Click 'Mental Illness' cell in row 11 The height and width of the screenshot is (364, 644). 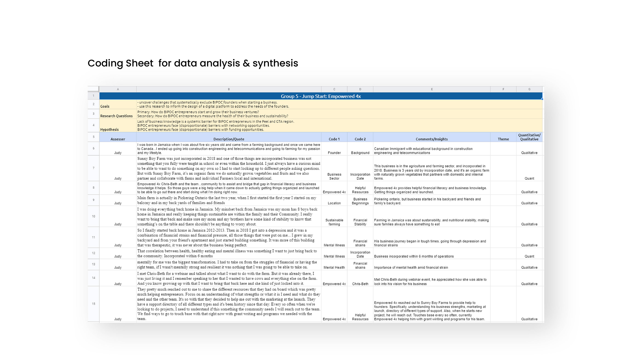coord(334,237)
